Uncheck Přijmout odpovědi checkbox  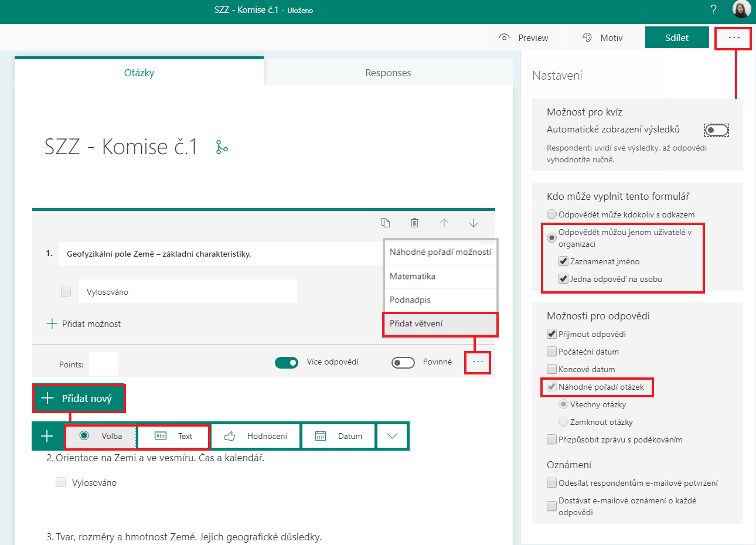click(x=551, y=334)
